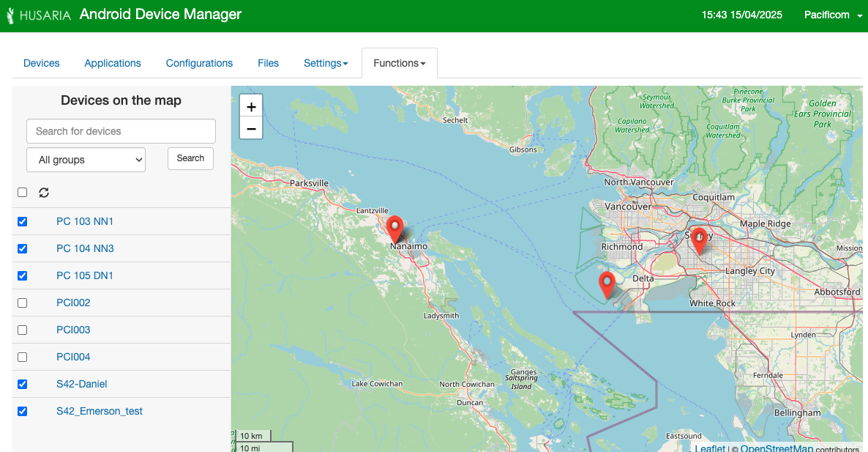Screen dimensions: 868x452
Task: Check the PCI002 checkbox
Action: [22, 303]
